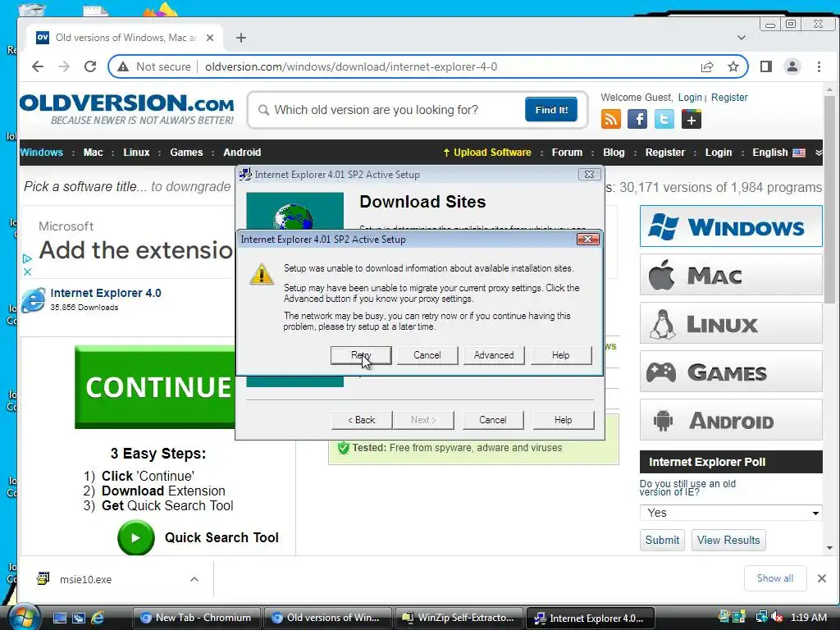840x630 pixels.
Task: Open the Windows Start orb
Action: (24, 617)
